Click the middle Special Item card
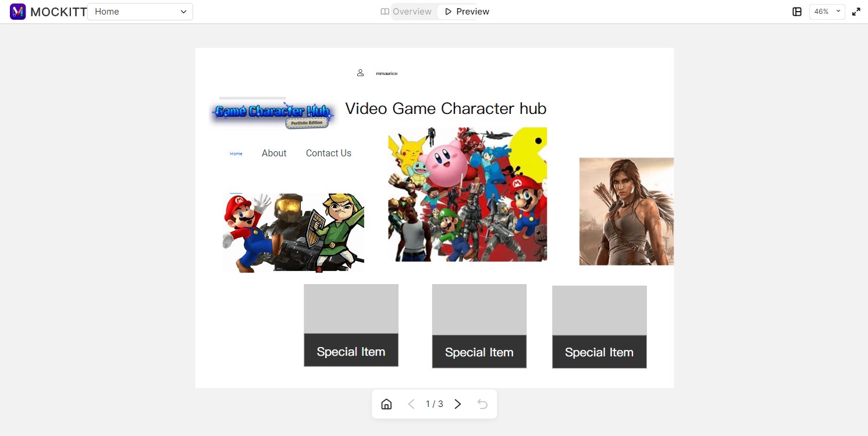The width and height of the screenshot is (868, 436). pos(479,326)
